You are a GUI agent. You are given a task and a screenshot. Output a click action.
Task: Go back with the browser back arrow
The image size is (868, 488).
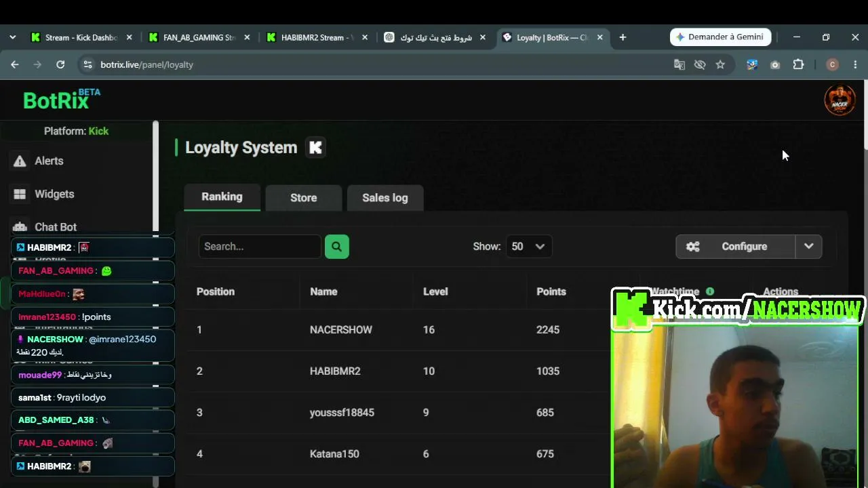click(15, 64)
